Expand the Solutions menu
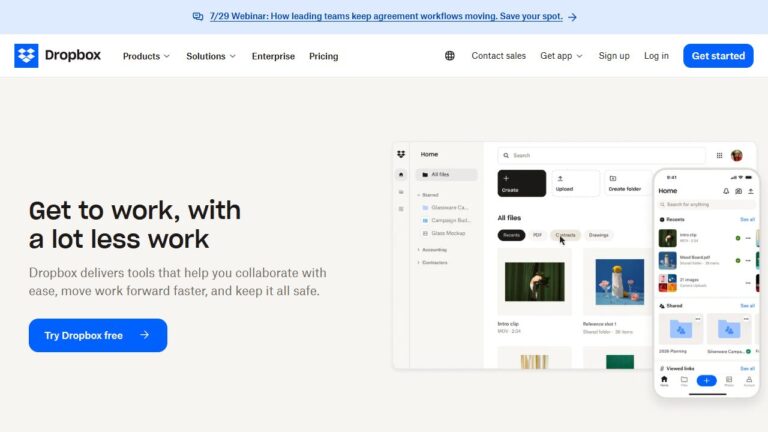This screenshot has height=432, width=768. point(211,56)
